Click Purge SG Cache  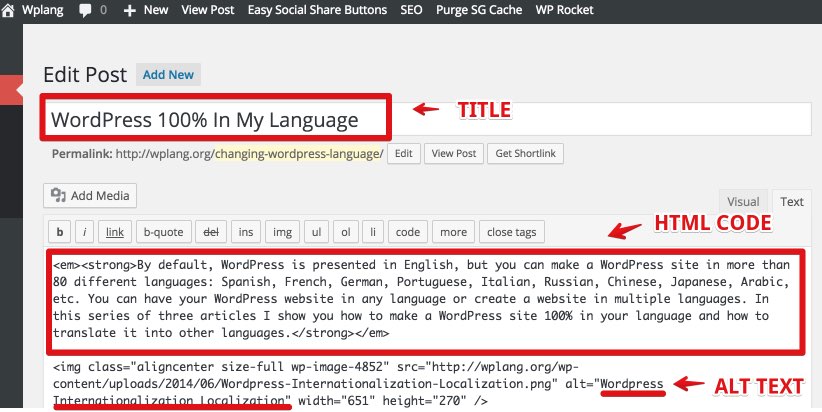(479, 10)
